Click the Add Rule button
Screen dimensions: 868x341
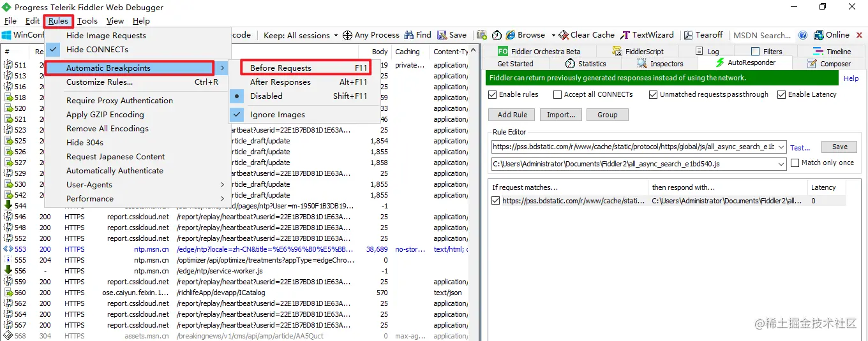tap(512, 115)
